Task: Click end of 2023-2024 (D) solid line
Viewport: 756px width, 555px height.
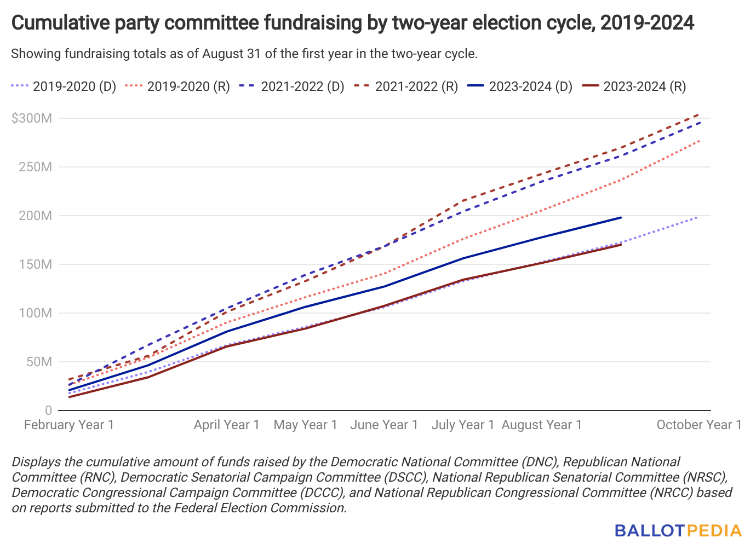Action: click(621, 217)
